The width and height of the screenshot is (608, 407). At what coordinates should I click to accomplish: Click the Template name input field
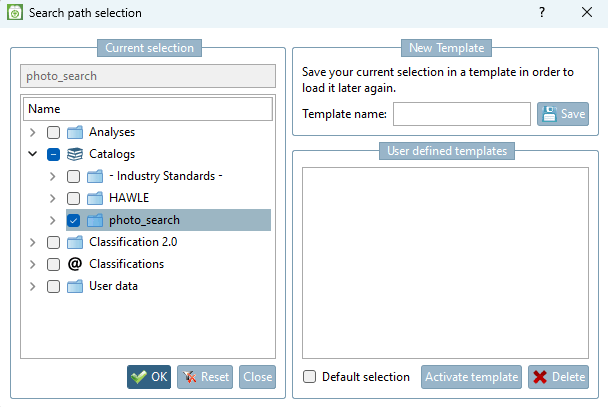[x=461, y=114]
